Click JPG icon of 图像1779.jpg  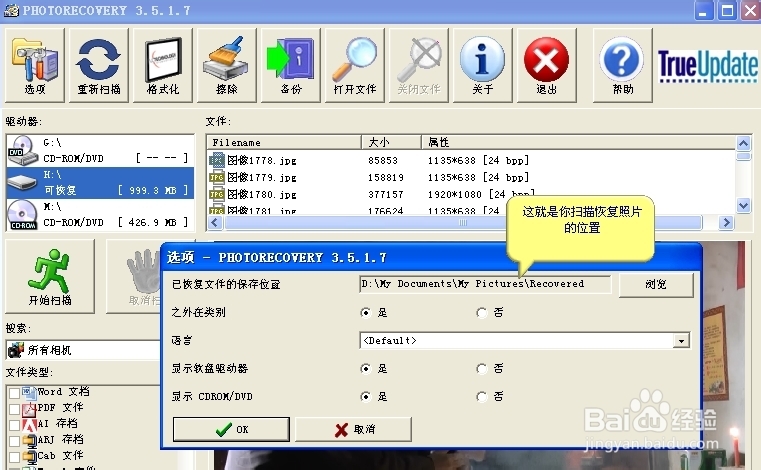pyautogui.click(x=216, y=177)
